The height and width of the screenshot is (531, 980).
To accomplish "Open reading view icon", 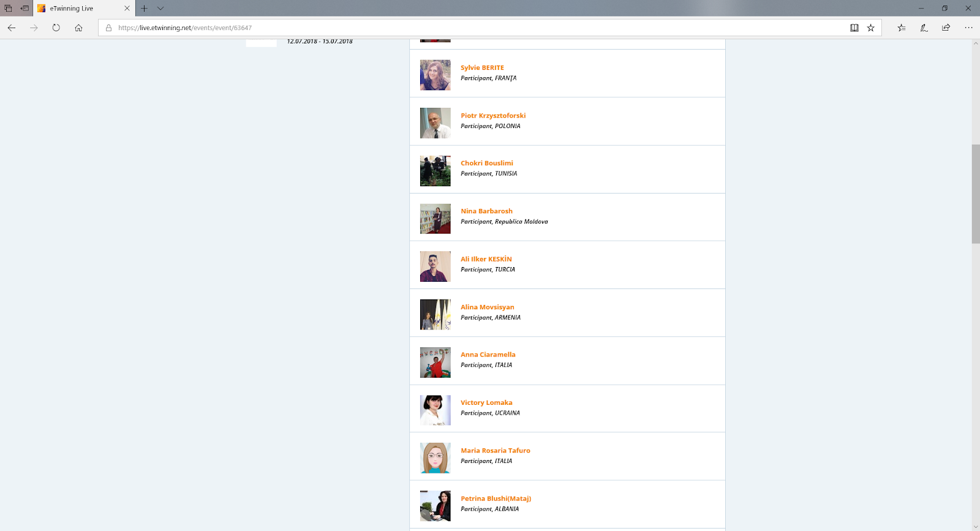I will 854,28.
